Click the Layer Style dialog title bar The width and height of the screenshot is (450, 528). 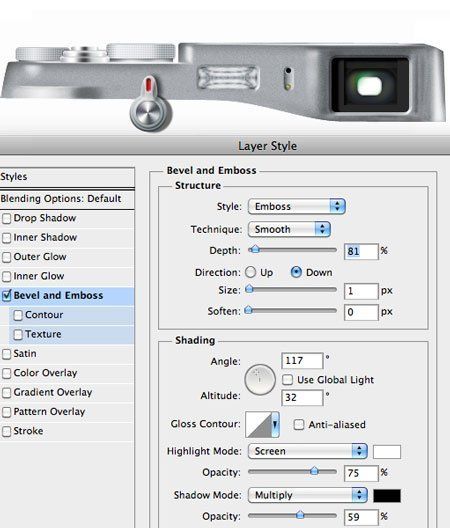click(225, 145)
